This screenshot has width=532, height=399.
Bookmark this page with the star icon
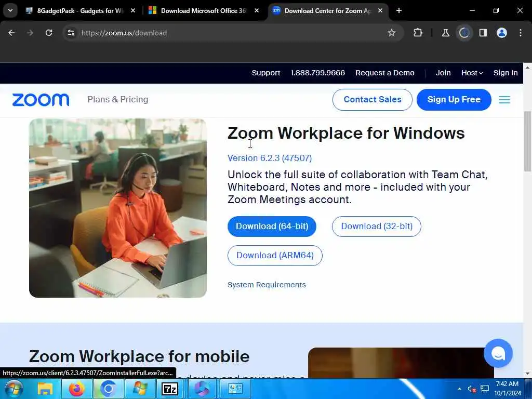click(x=392, y=33)
